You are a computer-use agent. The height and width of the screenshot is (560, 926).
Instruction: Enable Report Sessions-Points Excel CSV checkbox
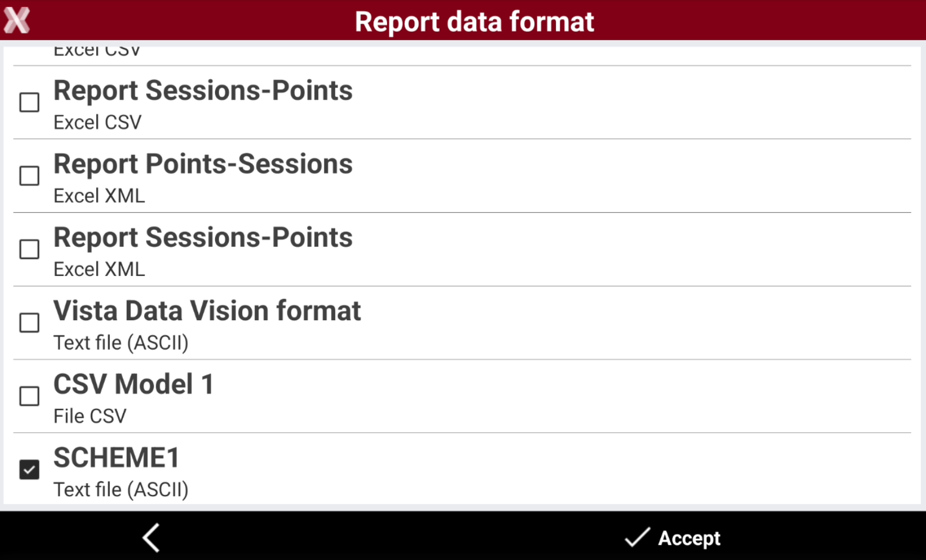click(x=29, y=102)
